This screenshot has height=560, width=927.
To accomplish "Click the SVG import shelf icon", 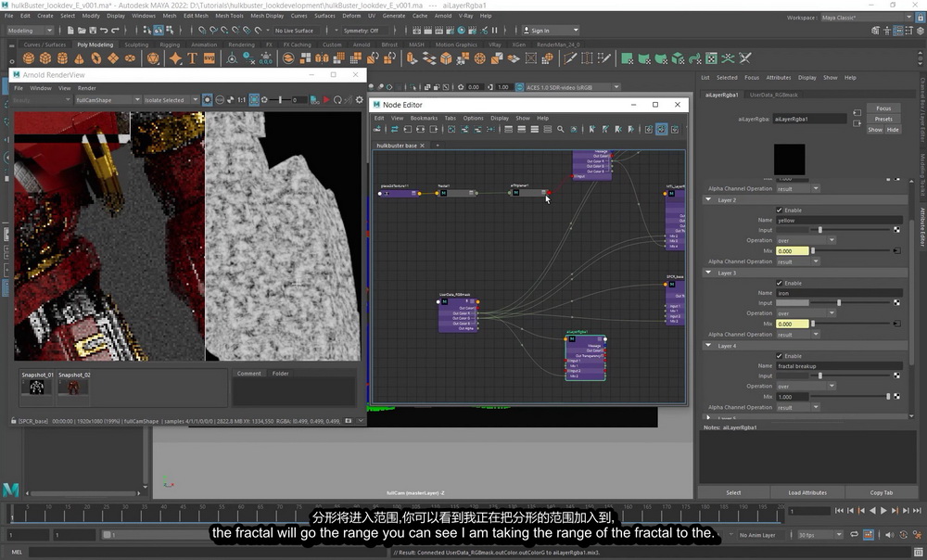I will click(210, 58).
